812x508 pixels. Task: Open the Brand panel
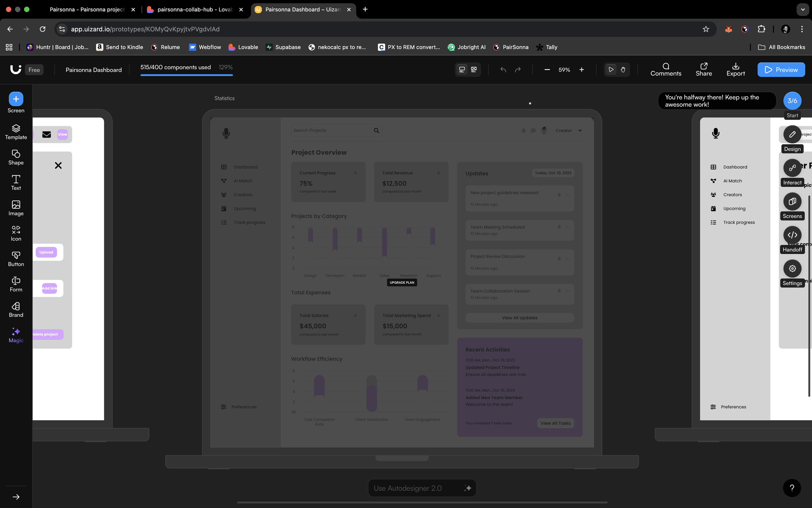(16, 310)
